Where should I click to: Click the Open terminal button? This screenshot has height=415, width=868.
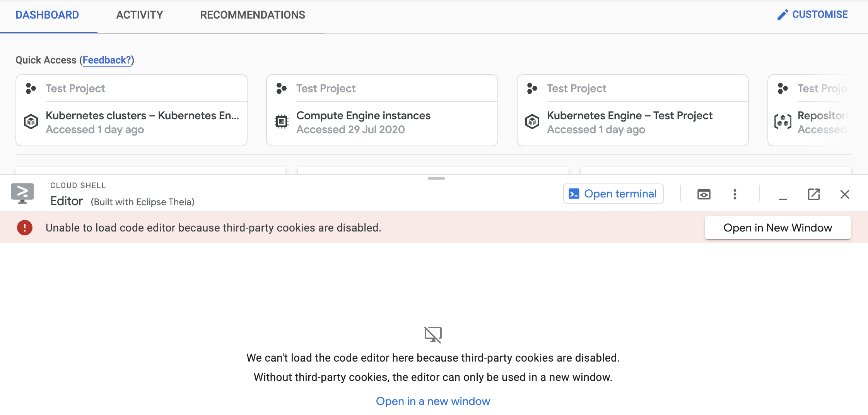(613, 194)
